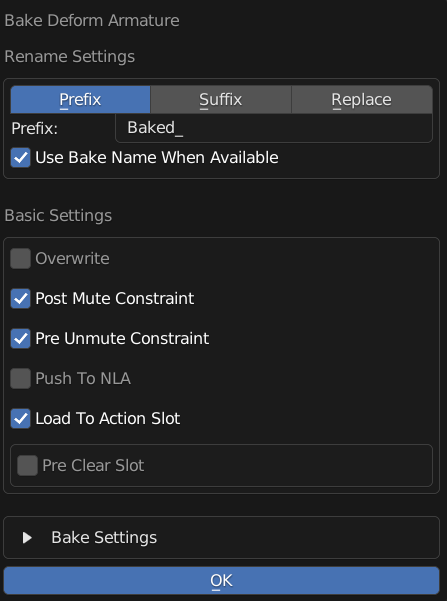Enable the Overwrite checkbox

(21, 258)
